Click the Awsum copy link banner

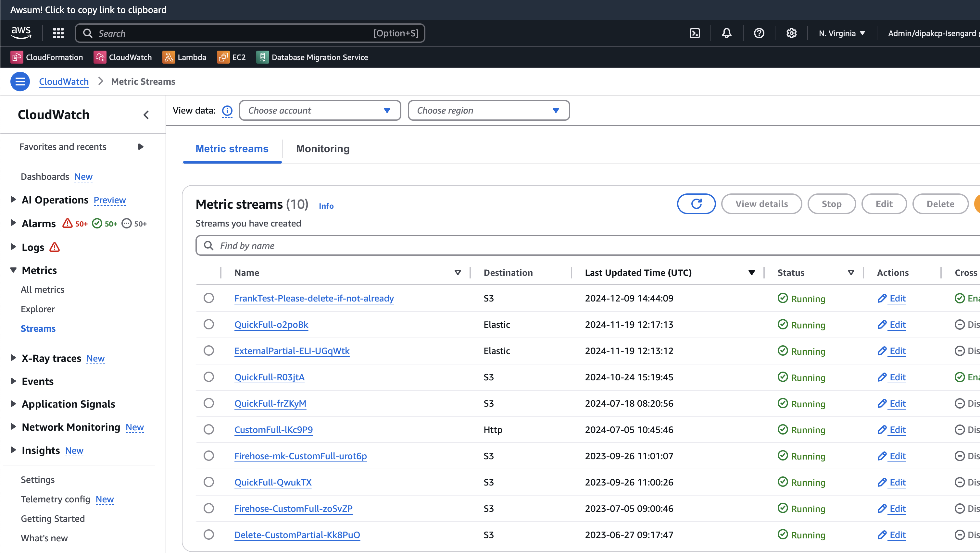click(88, 9)
